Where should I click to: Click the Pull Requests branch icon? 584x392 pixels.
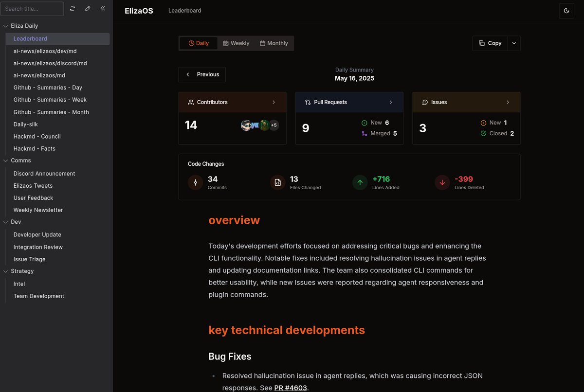(308, 102)
